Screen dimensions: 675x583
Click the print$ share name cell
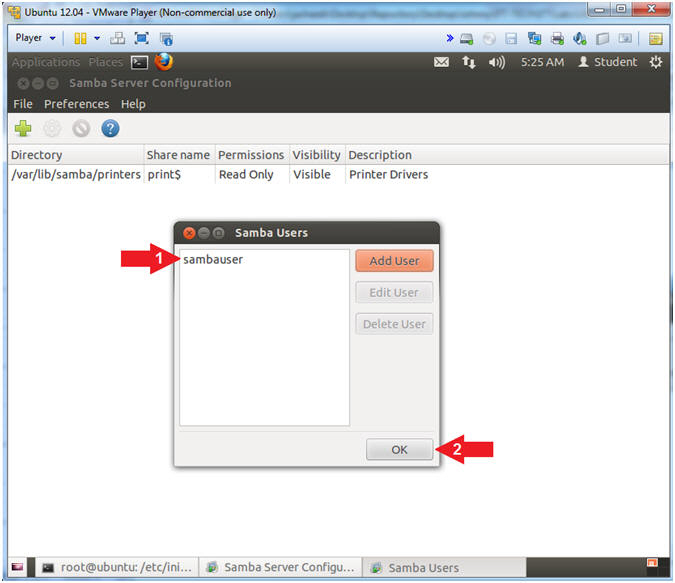tap(164, 175)
